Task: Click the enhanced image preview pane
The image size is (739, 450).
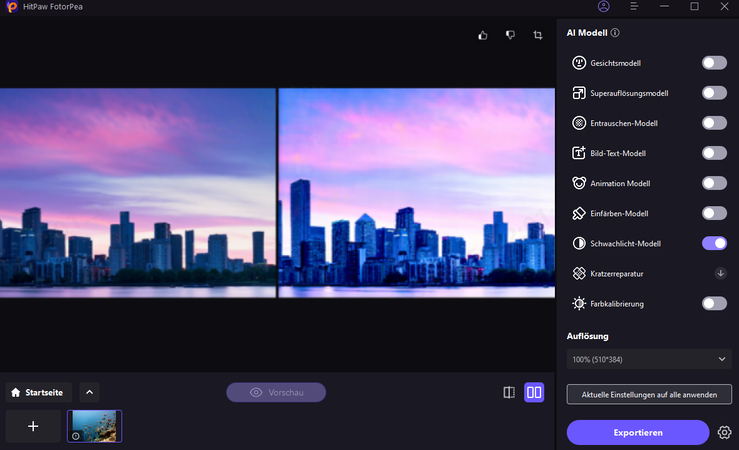Action: [x=417, y=193]
